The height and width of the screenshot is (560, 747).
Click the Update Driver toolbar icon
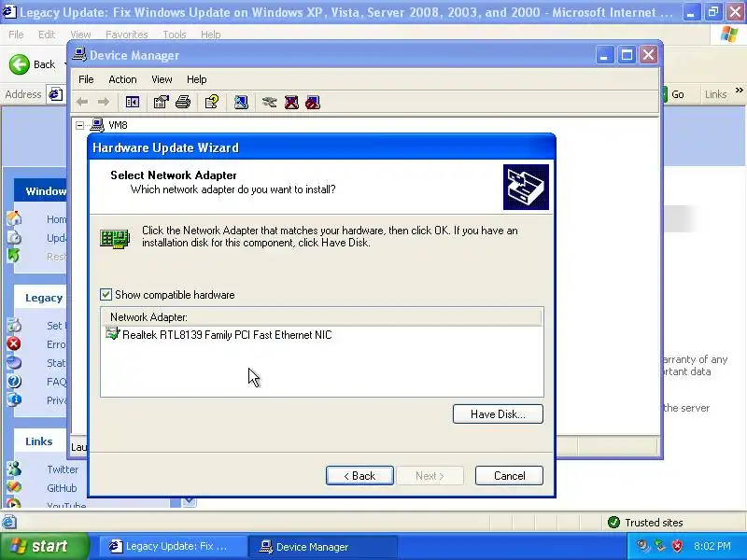click(269, 102)
